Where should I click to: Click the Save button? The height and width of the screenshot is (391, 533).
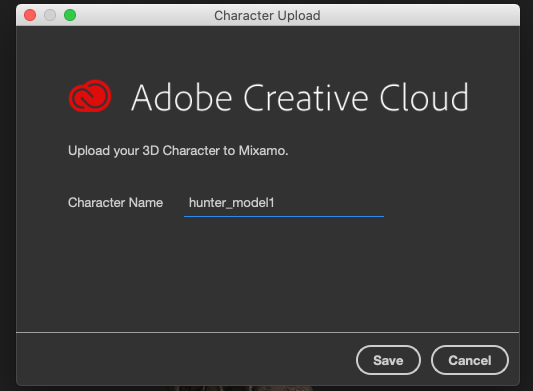click(x=388, y=360)
